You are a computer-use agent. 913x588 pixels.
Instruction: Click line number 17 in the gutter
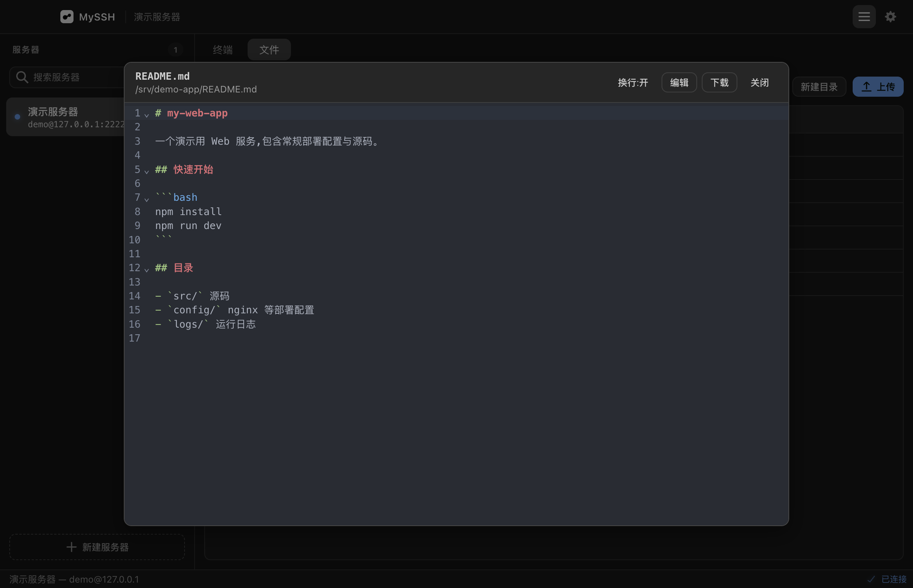coord(134,338)
